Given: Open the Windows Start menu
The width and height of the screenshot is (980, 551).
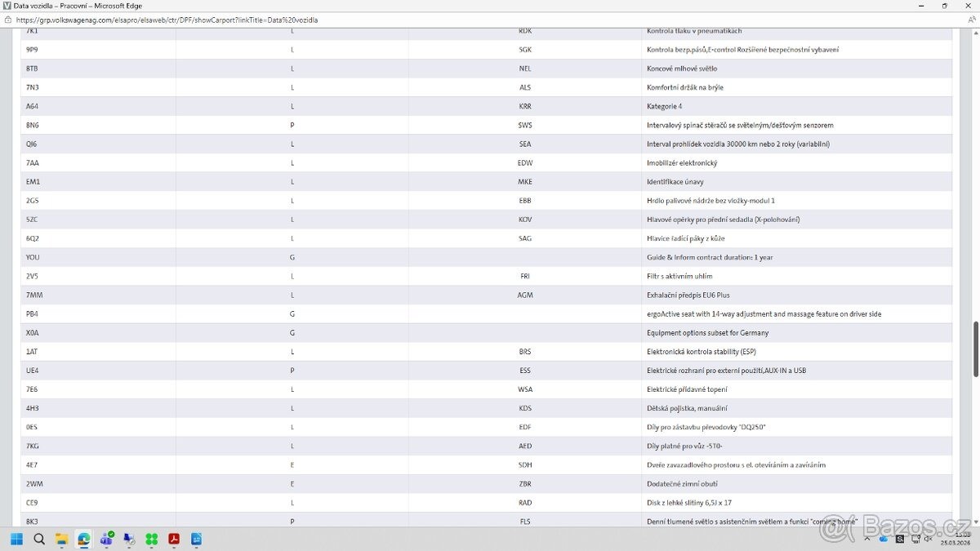Looking at the screenshot, I should pyautogui.click(x=16, y=539).
